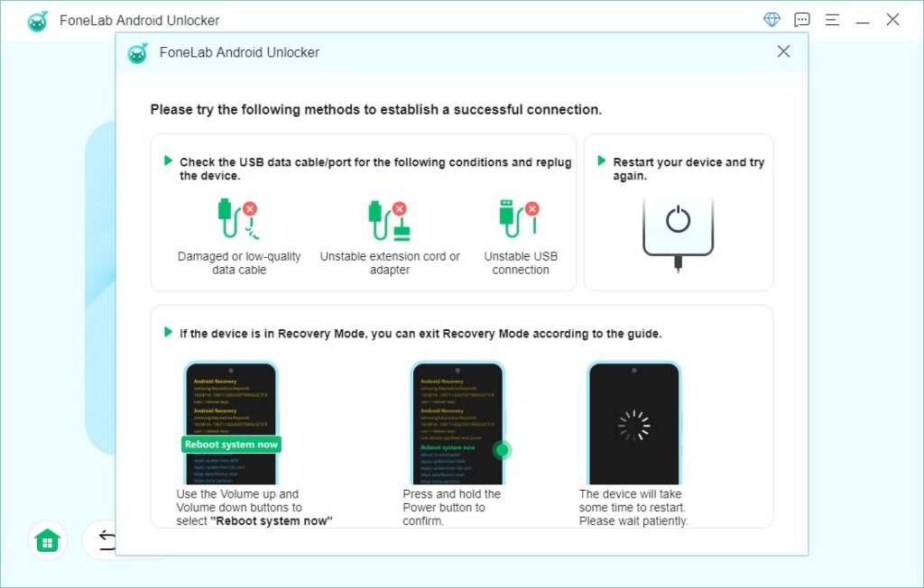Viewport: 924px width, 588px height.
Task: Click the unstable USB connection icon
Action: click(x=519, y=217)
